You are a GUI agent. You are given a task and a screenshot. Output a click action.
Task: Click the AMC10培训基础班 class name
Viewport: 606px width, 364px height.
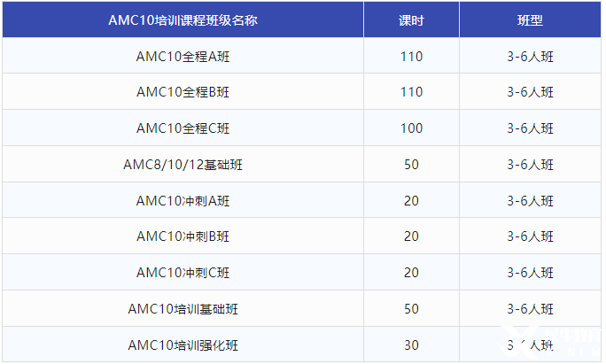[183, 309]
